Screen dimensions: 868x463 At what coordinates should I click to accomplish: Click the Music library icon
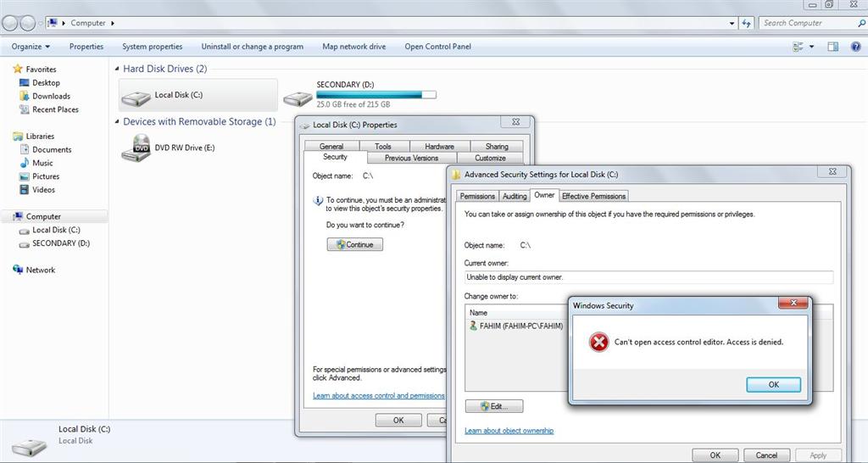click(x=24, y=163)
